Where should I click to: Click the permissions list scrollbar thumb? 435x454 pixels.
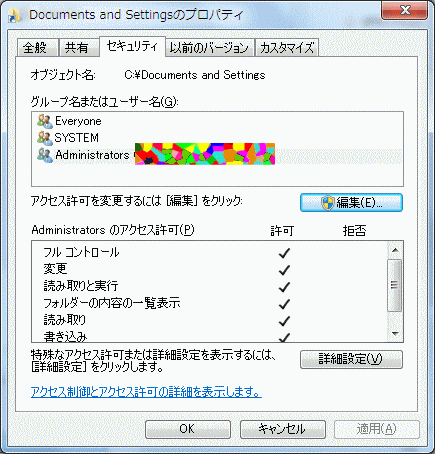pos(395,285)
